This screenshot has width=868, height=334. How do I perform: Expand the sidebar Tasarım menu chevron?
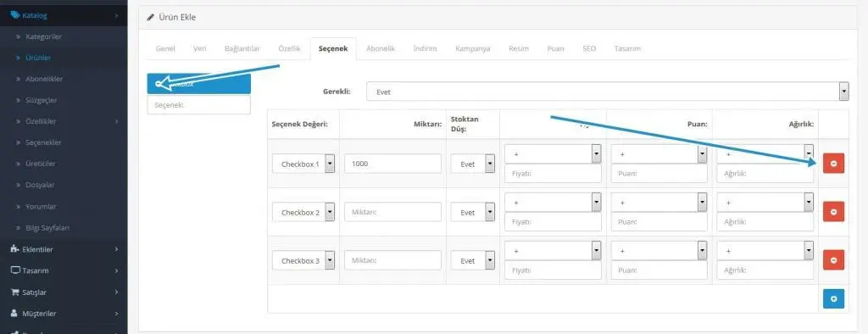pos(116,271)
